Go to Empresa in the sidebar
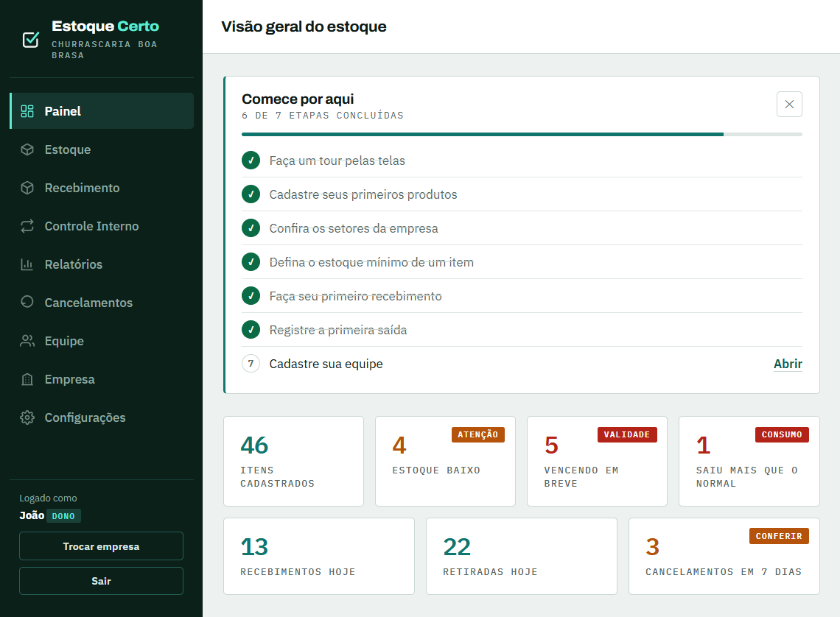This screenshot has height=617, width=840. click(102, 379)
